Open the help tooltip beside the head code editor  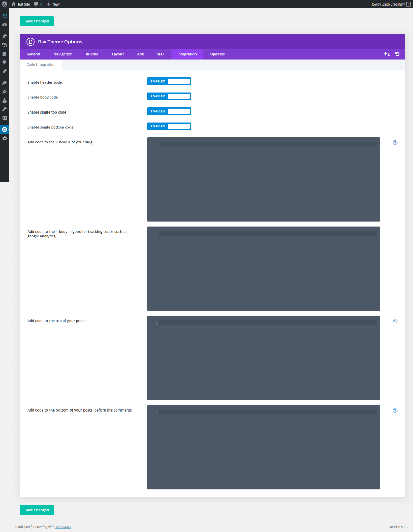tap(395, 142)
